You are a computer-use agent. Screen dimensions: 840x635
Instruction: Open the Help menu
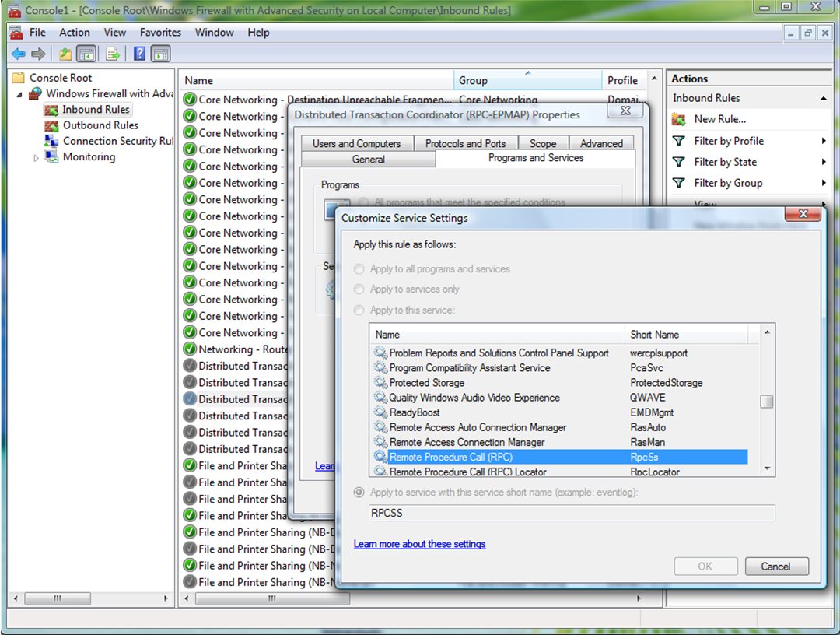(x=258, y=33)
